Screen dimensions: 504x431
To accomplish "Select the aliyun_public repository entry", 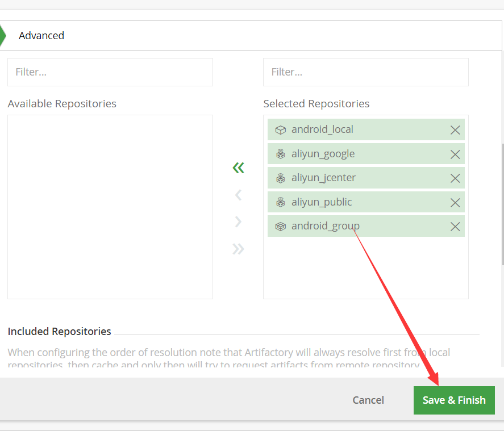I will pyautogui.click(x=322, y=202).
